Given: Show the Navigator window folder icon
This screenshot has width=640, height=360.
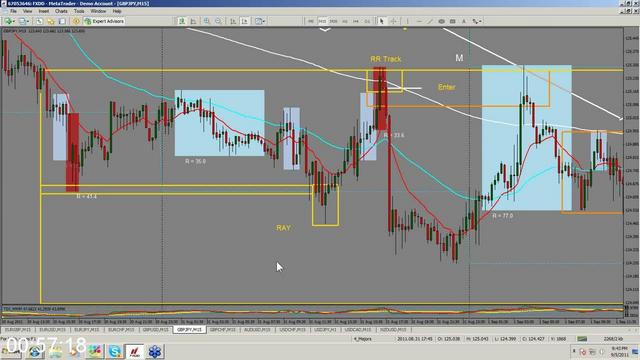Looking at the screenshot, I should click(x=51, y=21).
